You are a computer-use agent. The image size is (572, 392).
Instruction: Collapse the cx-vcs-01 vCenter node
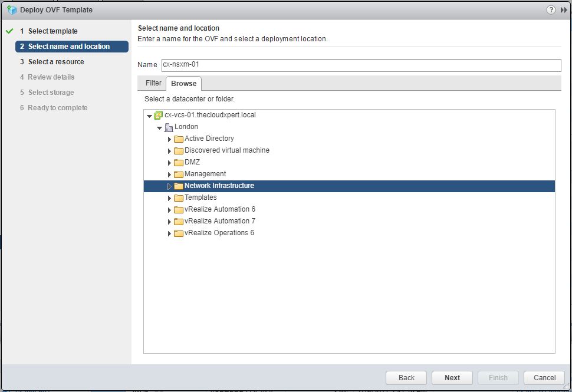(x=149, y=116)
